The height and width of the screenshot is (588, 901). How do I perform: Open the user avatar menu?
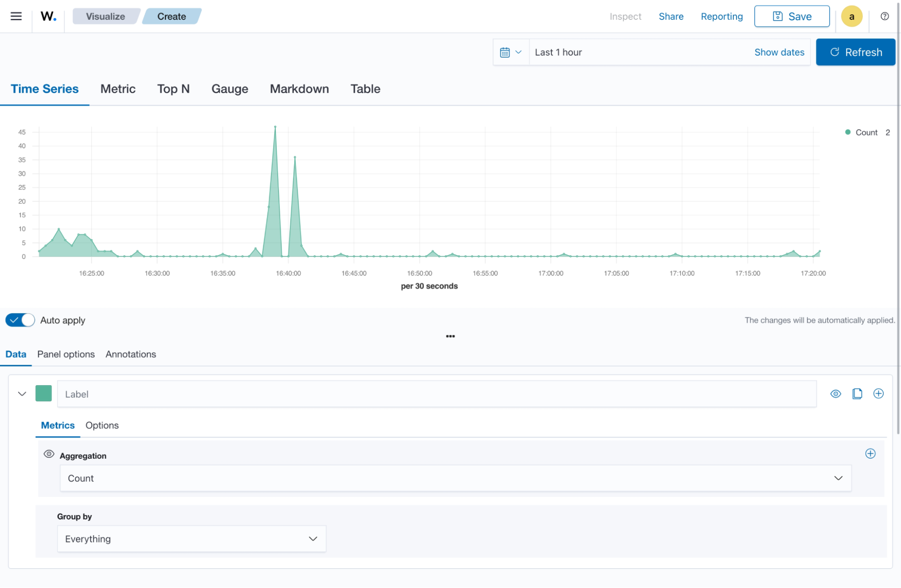click(851, 16)
